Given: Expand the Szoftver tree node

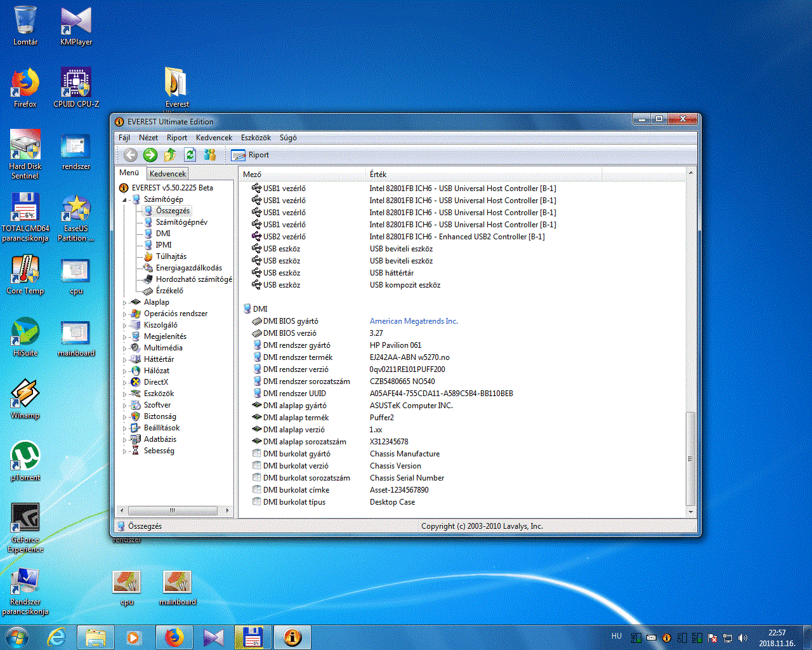Looking at the screenshot, I should (x=125, y=406).
